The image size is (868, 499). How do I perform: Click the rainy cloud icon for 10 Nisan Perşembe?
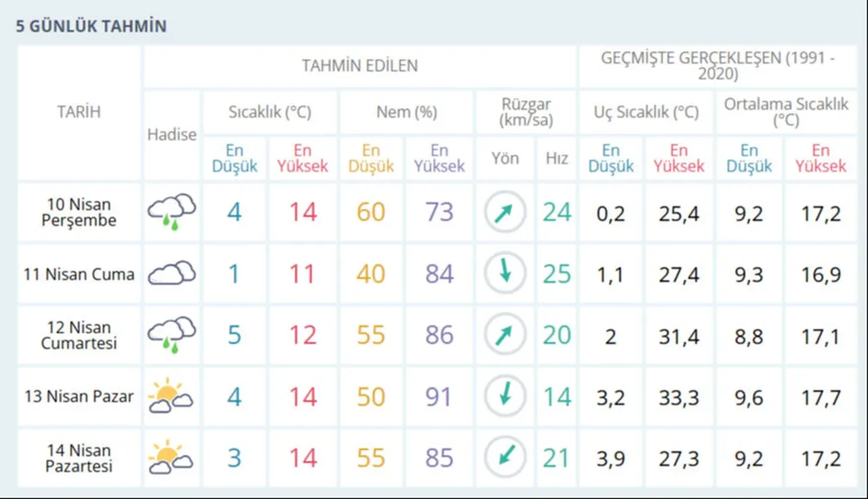pos(172,211)
